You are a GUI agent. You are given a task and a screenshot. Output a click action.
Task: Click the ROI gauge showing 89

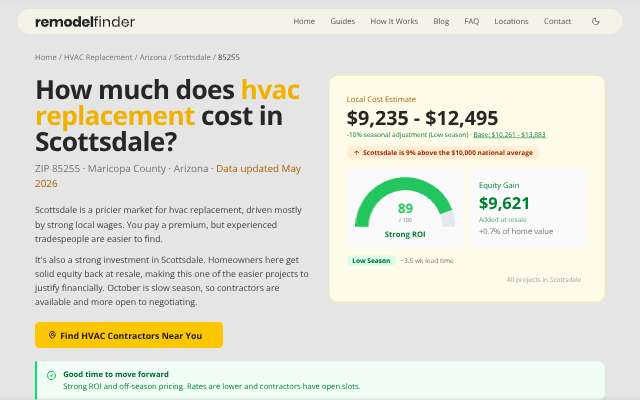[404, 202]
